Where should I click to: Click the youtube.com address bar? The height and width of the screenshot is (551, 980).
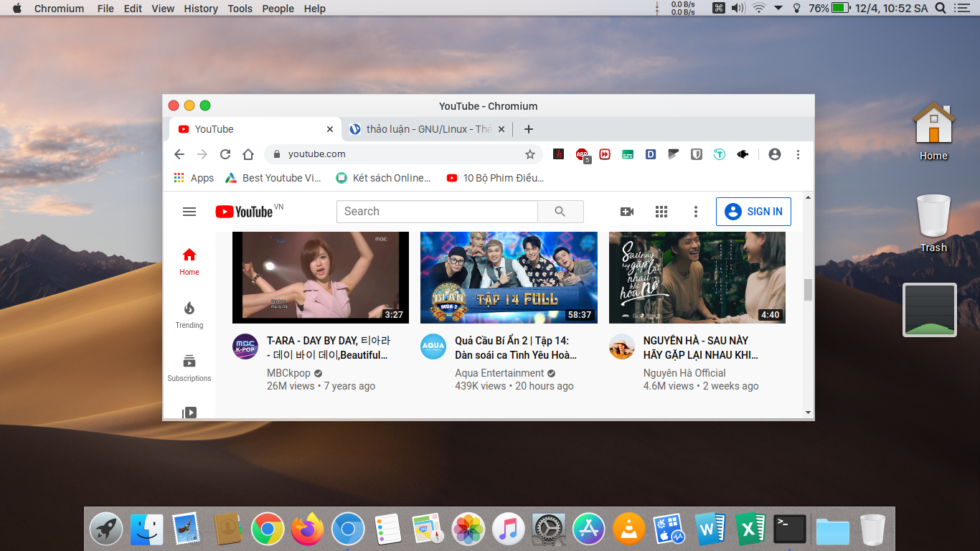click(403, 154)
